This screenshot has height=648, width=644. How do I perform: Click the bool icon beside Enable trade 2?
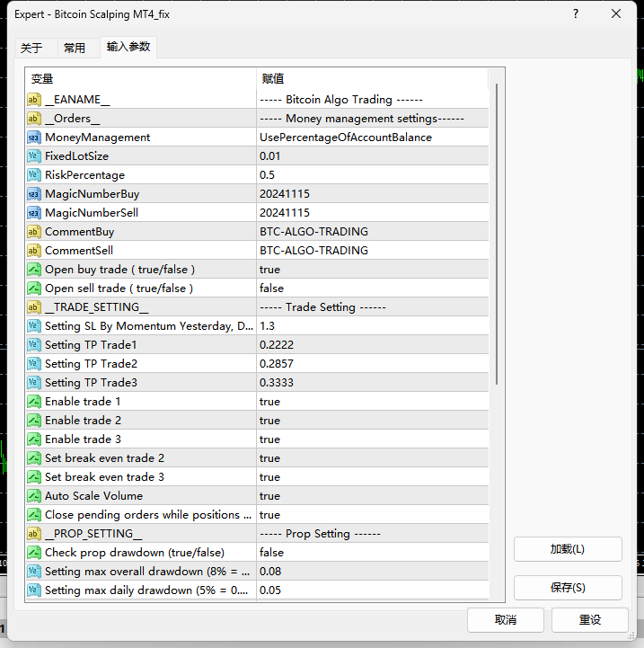click(34, 421)
